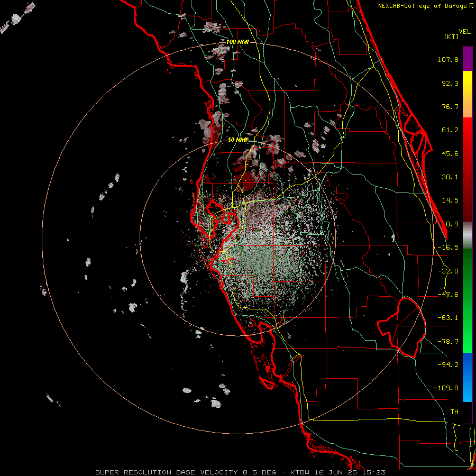Click the -94.2 velocity scale value
Screen dimensions: 476x476
448,364
